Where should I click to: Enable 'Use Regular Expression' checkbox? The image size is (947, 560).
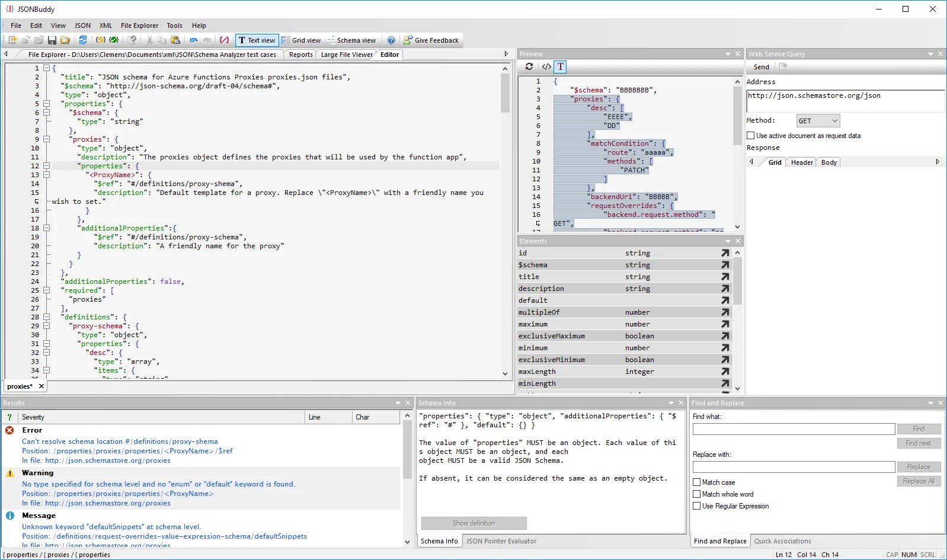click(x=697, y=506)
